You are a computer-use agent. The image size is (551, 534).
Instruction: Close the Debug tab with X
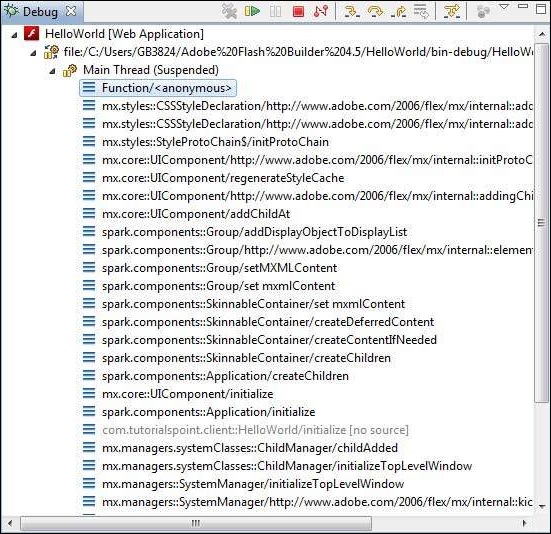[x=71, y=11]
